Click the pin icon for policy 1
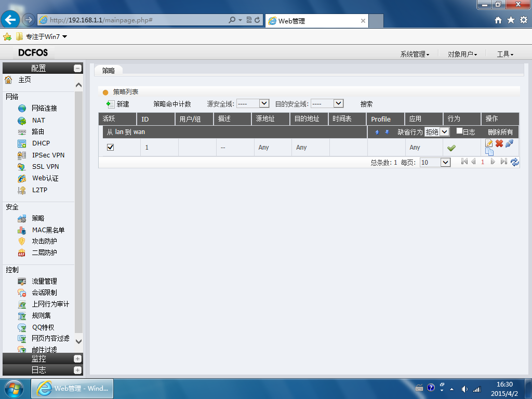Viewport: 532px width, 399px height. pyautogui.click(x=509, y=143)
